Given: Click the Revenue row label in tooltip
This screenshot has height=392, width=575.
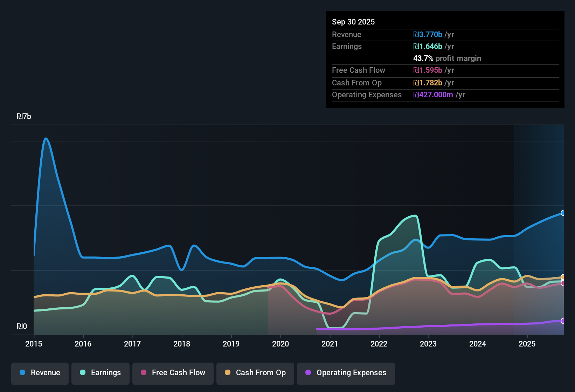Looking at the screenshot, I should [x=347, y=35].
